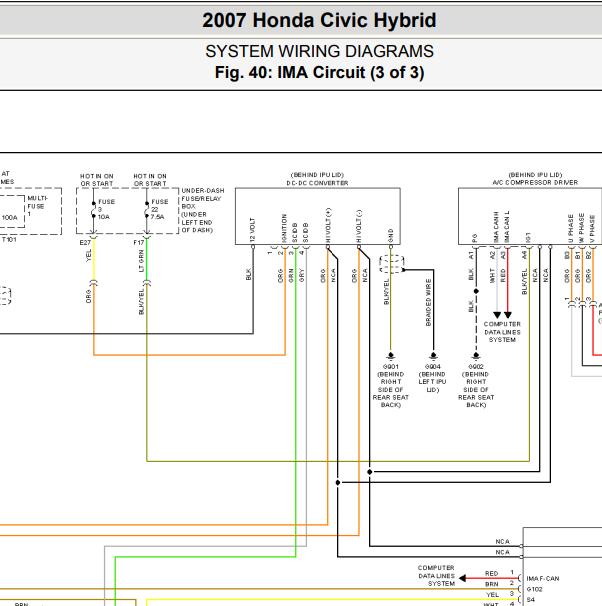The height and width of the screenshot is (606, 602).
Task: Click the 'GRN' wire label at pin 3
Action: click(x=291, y=276)
